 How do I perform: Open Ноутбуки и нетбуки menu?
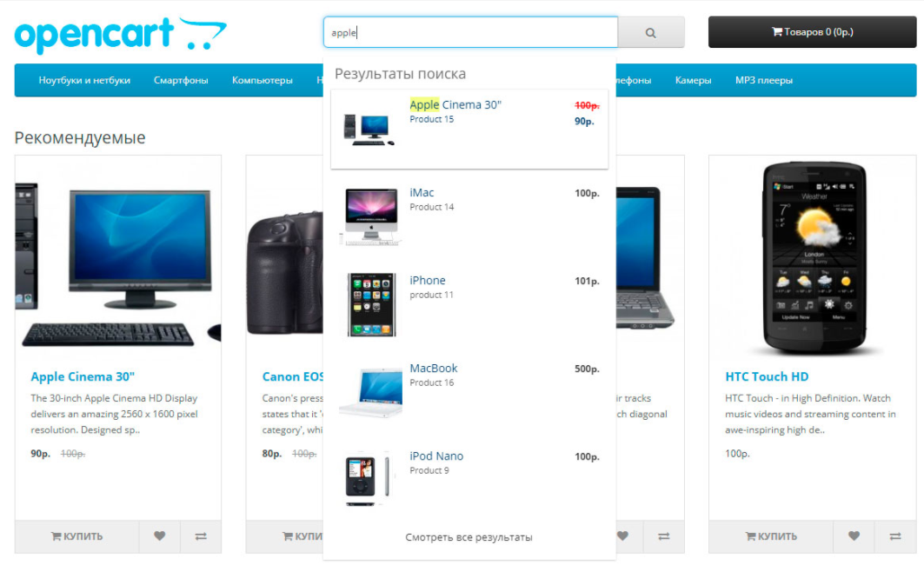tap(84, 80)
